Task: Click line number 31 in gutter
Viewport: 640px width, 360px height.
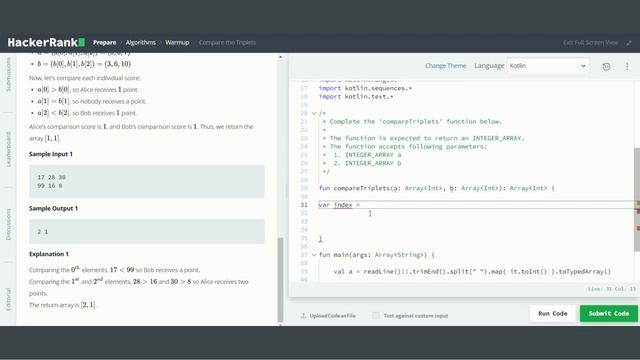Action: click(x=304, y=205)
